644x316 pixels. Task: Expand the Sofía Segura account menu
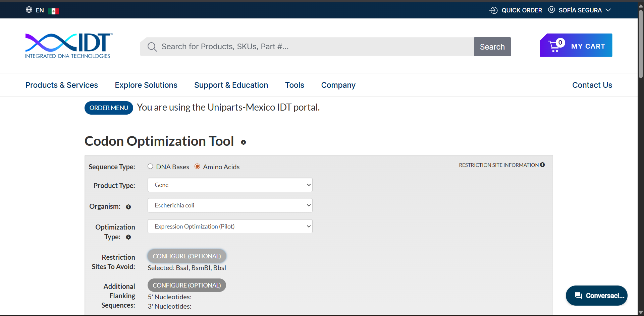click(580, 10)
